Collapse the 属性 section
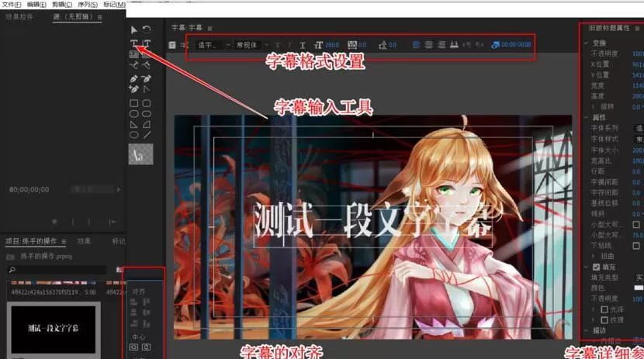 pyautogui.click(x=586, y=117)
